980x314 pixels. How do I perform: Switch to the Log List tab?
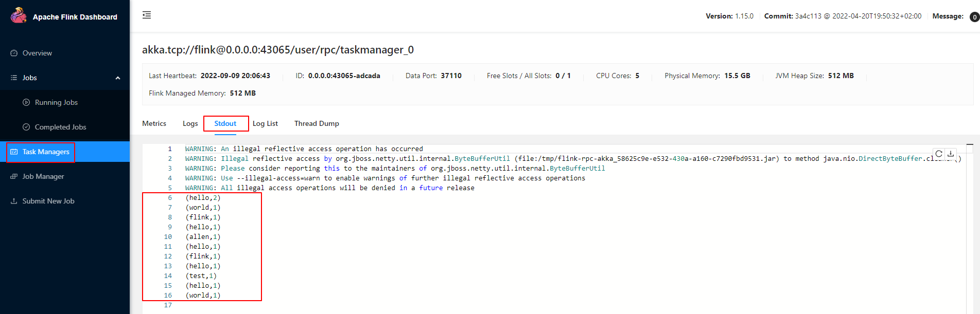click(265, 123)
